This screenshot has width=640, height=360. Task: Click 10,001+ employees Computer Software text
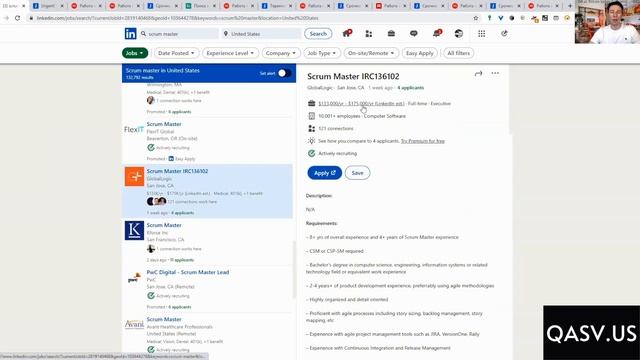coord(362,116)
